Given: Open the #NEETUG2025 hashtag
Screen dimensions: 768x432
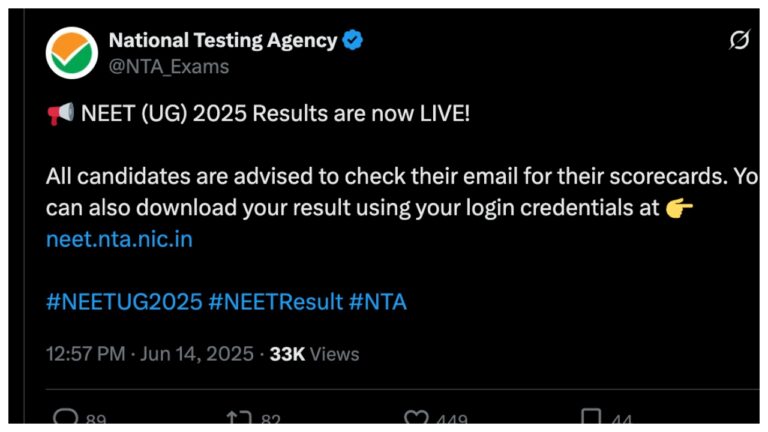Looking at the screenshot, I should pyautogui.click(x=123, y=302).
